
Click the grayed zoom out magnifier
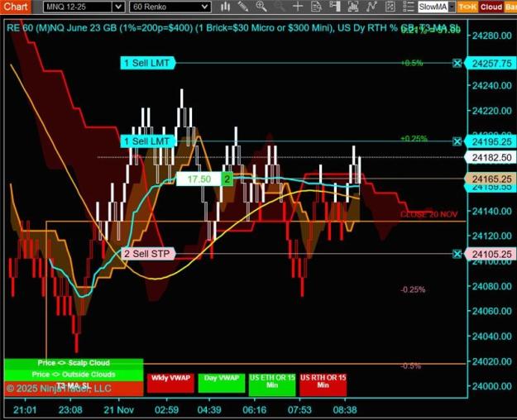pyautogui.click(x=280, y=7)
